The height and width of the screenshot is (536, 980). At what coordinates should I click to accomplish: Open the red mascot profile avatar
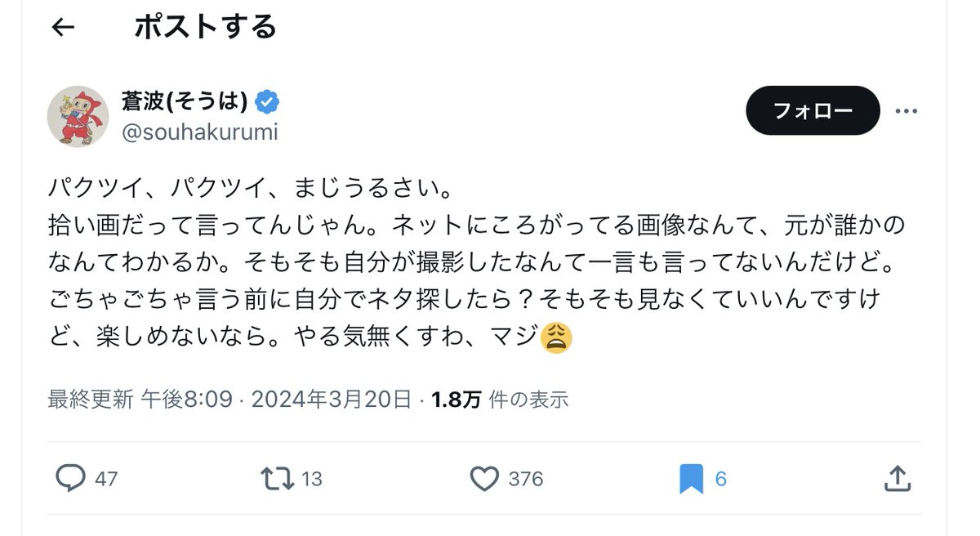78,116
